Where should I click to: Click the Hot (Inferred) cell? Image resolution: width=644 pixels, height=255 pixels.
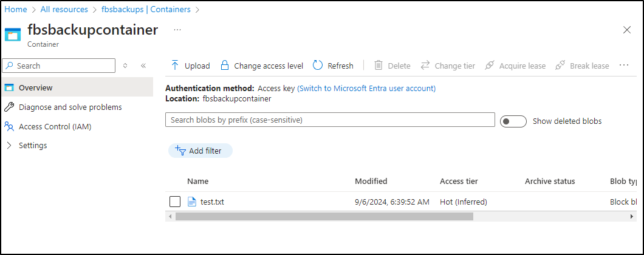click(x=464, y=202)
